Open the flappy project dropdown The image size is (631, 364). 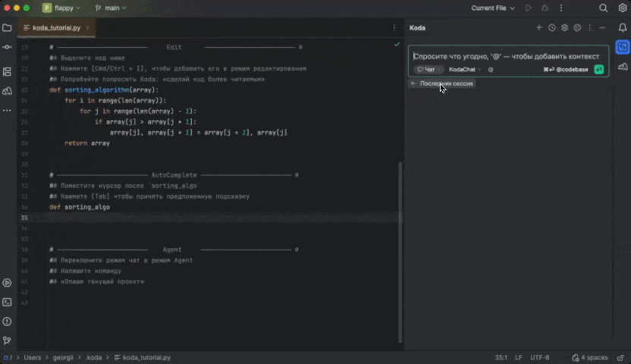pyautogui.click(x=64, y=8)
